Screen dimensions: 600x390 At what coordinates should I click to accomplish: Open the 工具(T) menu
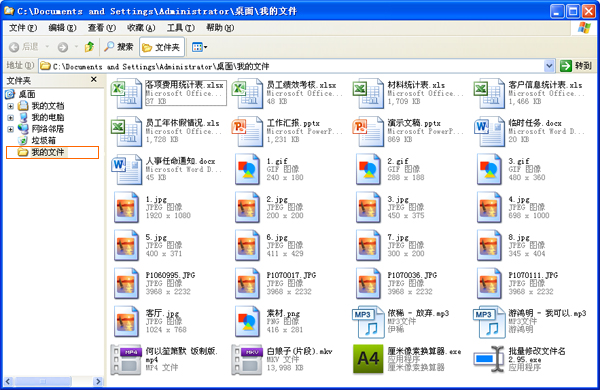181,28
